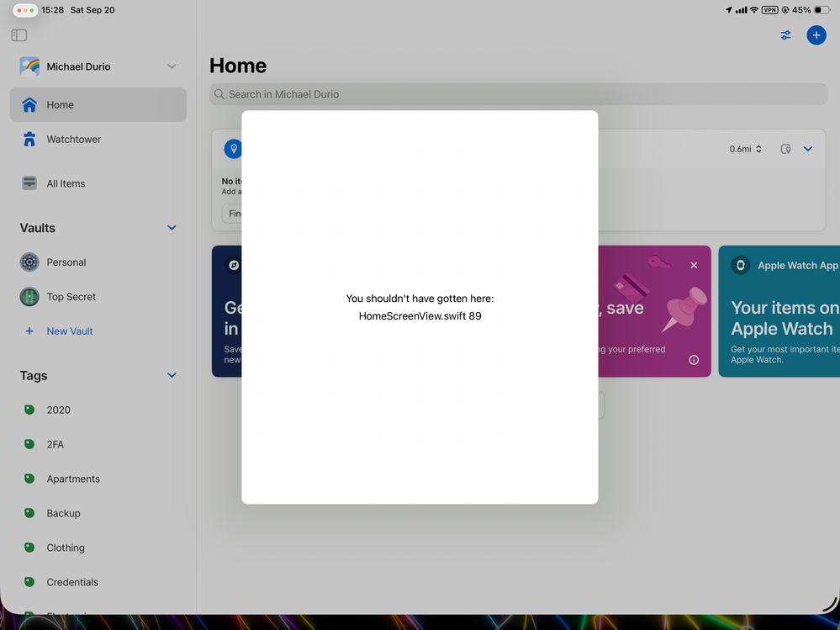Select the Top Secret vault icon
Image resolution: width=840 pixels, height=630 pixels.
[x=29, y=297]
